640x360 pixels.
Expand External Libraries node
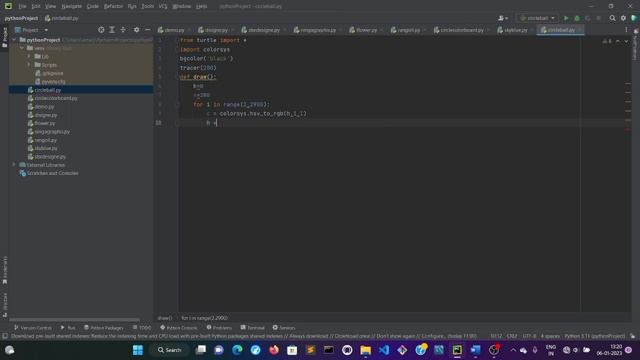tap(14, 165)
